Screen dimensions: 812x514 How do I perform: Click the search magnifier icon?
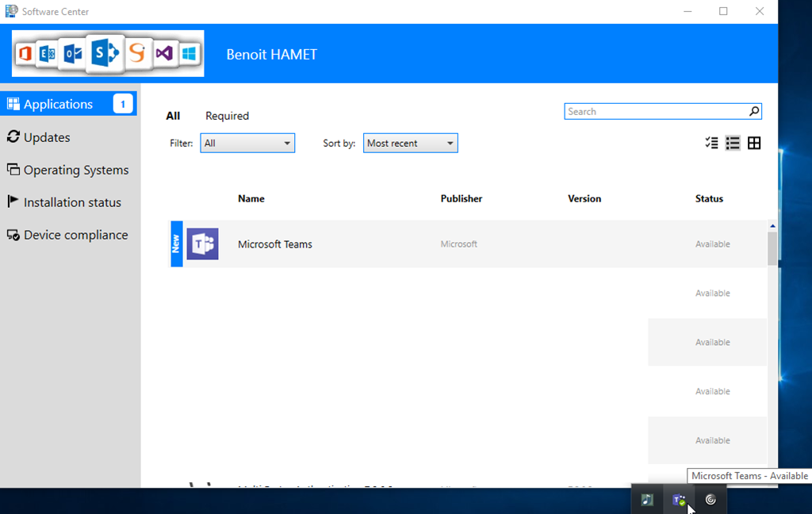tap(754, 112)
